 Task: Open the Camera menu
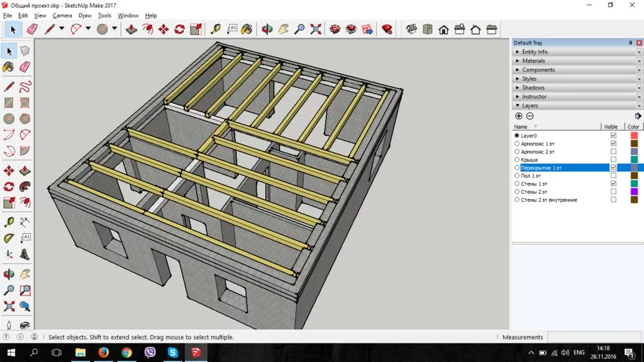pyautogui.click(x=62, y=15)
